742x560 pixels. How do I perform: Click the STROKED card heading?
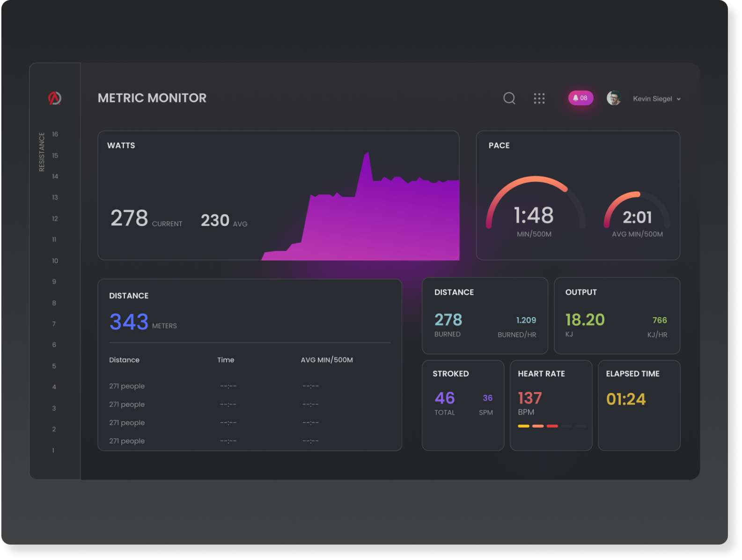[x=450, y=374]
